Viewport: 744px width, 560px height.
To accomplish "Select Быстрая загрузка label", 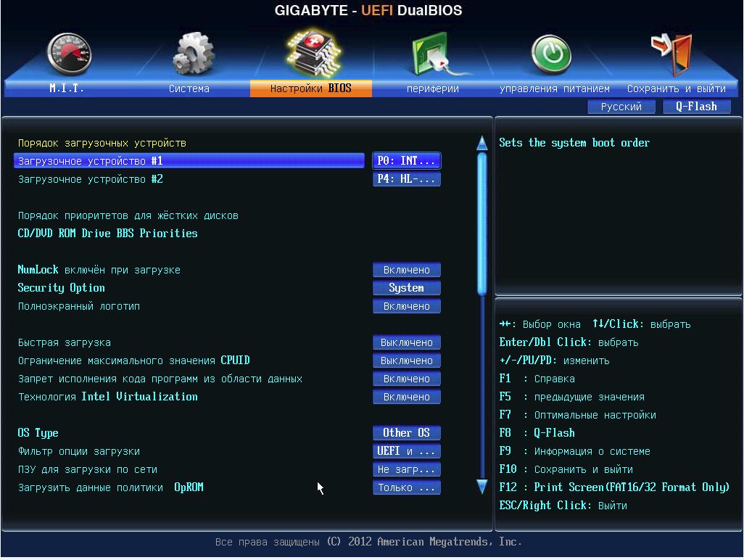I will [x=65, y=342].
